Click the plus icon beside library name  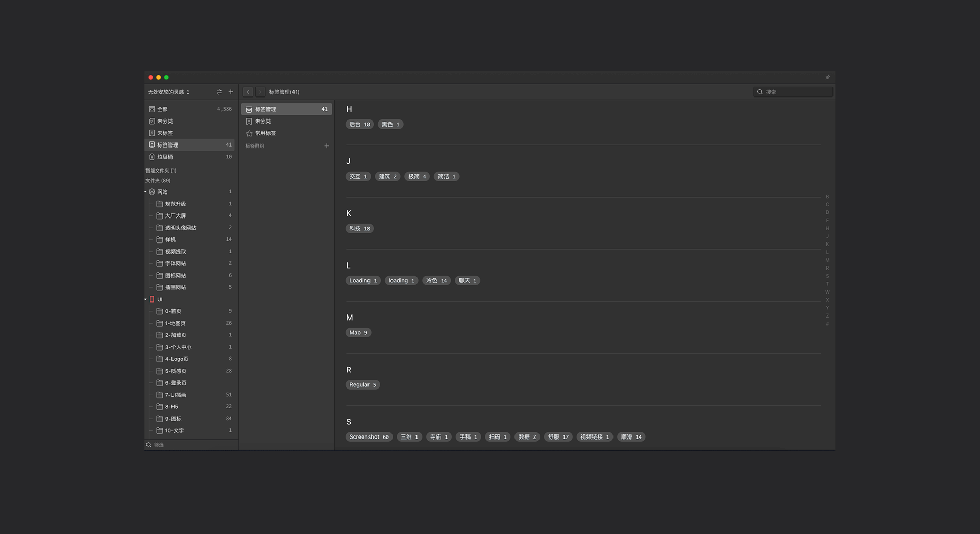pyautogui.click(x=231, y=92)
